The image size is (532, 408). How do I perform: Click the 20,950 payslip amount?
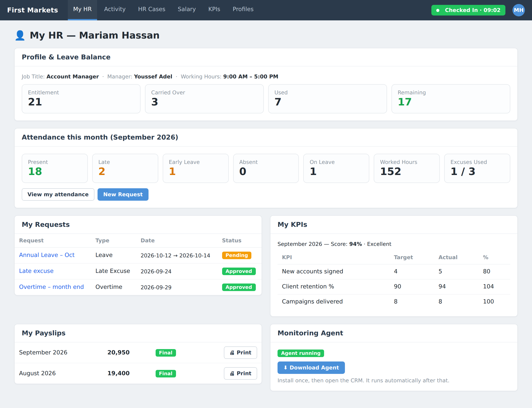[118, 352]
